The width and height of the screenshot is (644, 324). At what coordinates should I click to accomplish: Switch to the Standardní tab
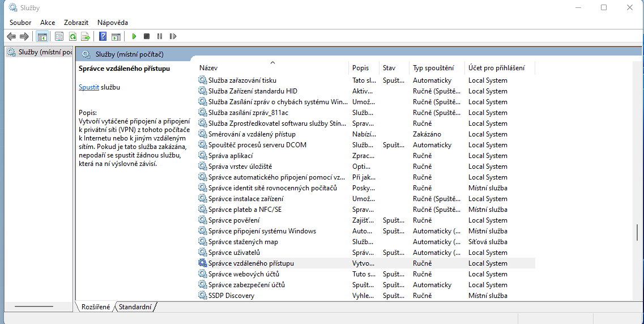(x=135, y=307)
